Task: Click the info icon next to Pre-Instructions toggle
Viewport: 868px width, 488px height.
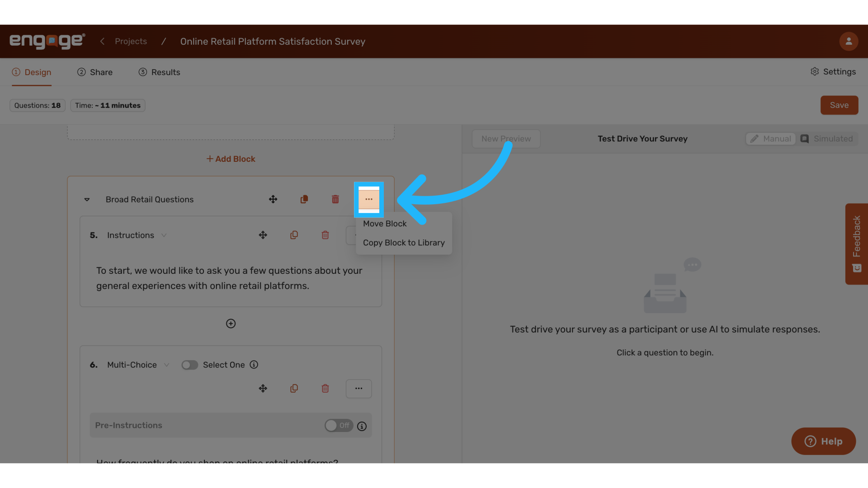Action: (x=362, y=426)
